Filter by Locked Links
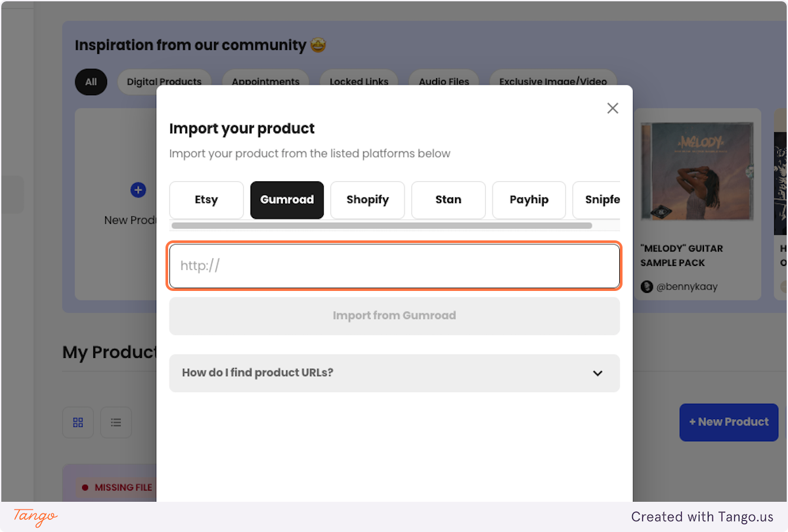The image size is (788, 532). point(359,82)
